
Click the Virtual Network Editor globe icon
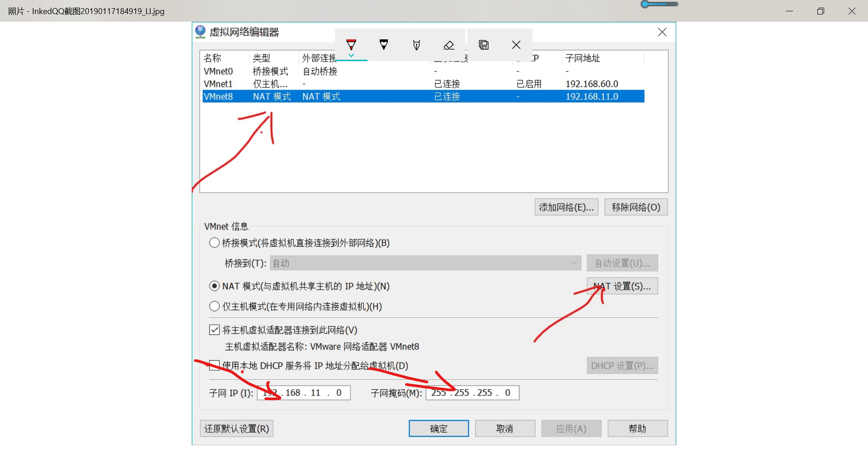(200, 32)
